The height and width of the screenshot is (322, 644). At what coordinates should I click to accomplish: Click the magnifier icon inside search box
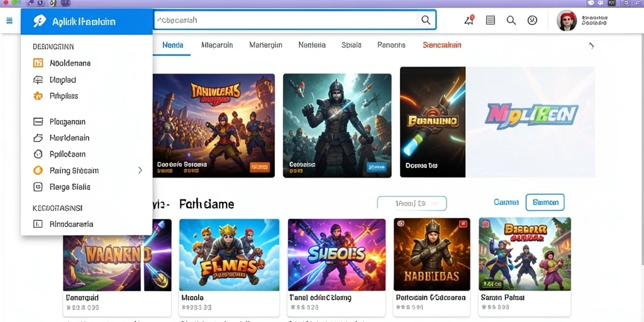tap(426, 20)
